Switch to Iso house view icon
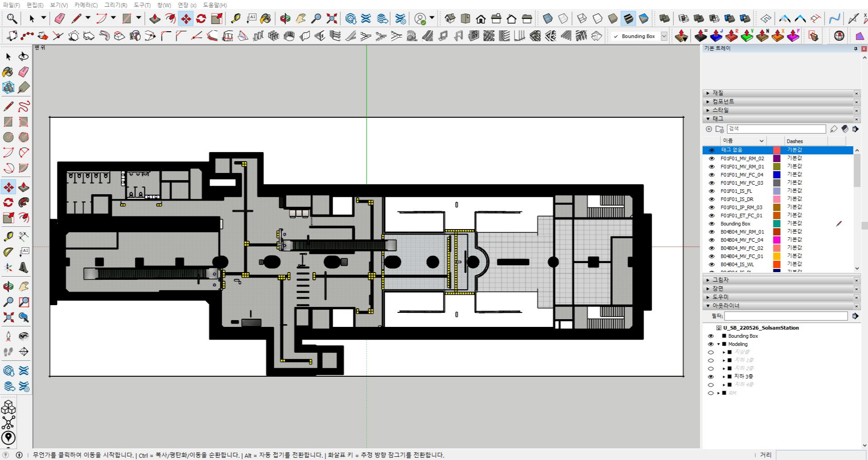Viewport: 868px width, 460px height. pyautogui.click(x=450, y=19)
